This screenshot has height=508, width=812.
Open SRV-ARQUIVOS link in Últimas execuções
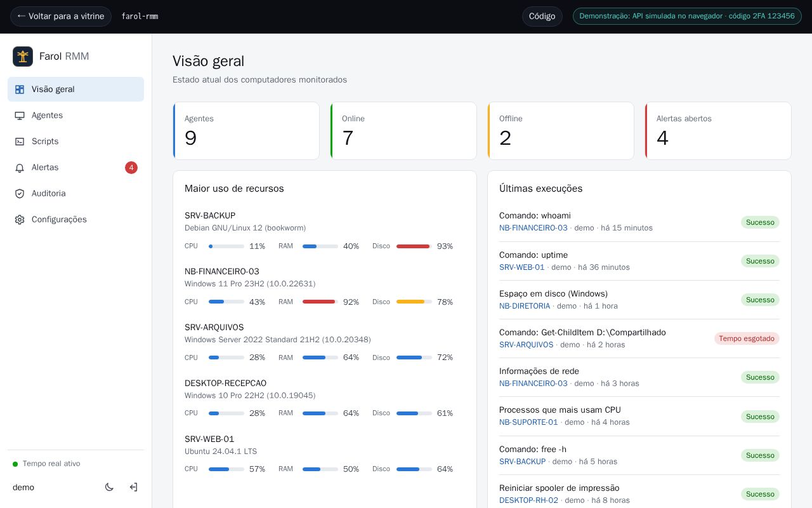point(527,345)
